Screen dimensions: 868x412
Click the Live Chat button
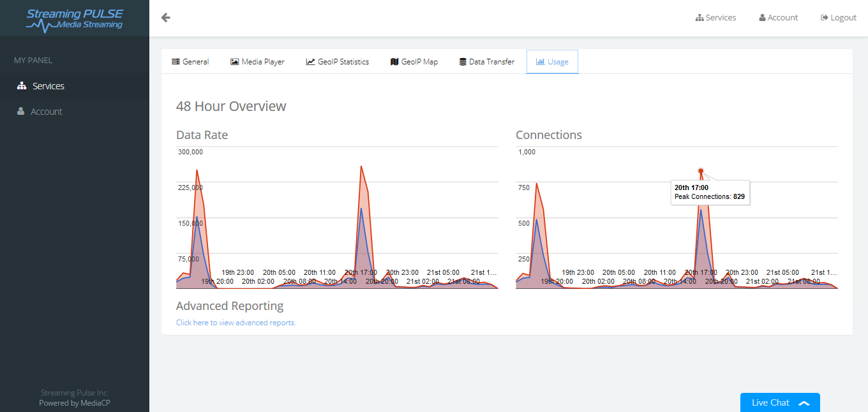pyautogui.click(x=780, y=402)
